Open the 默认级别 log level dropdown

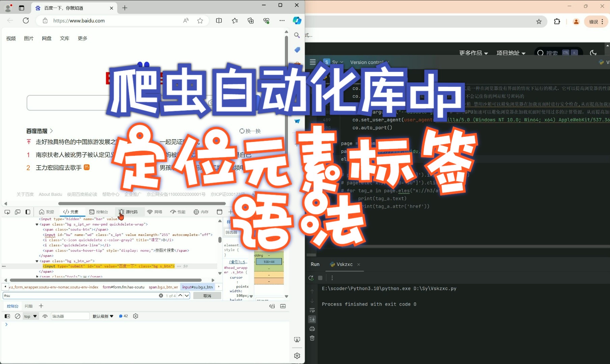(x=102, y=316)
